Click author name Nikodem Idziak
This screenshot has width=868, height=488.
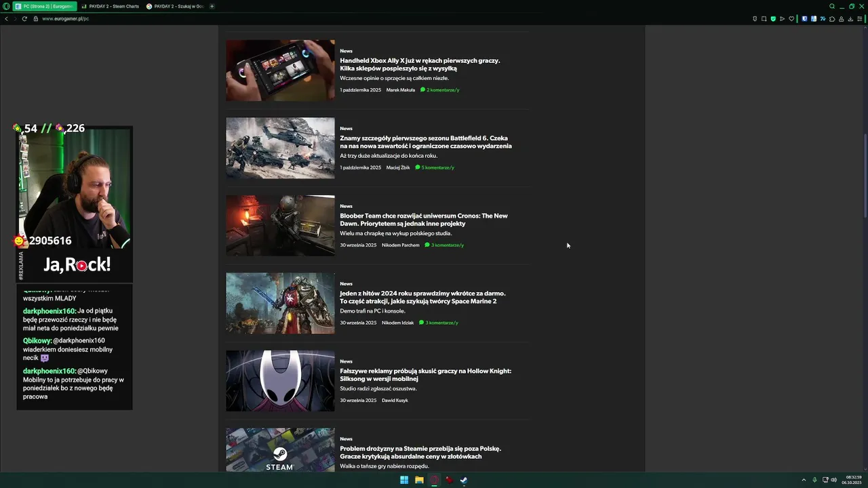(397, 323)
